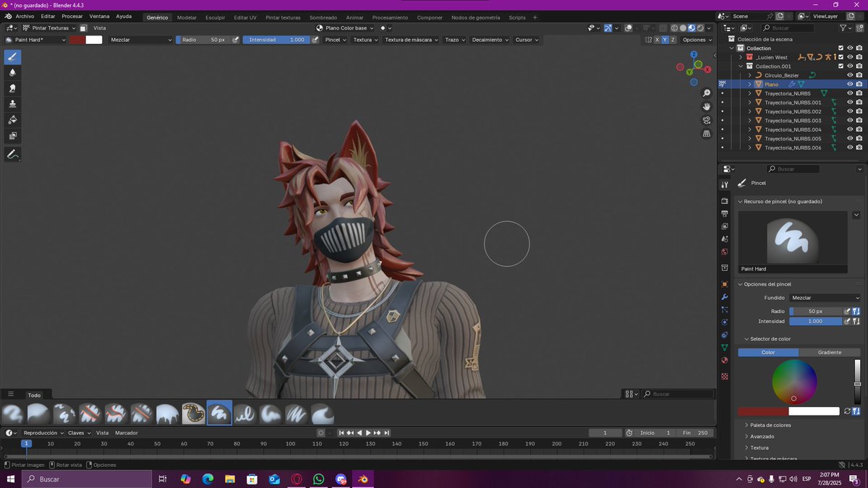Uncheck the _Lucien West collection checkbox
The width and height of the screenshot is (868, 488).
click(x=841, y=57)
